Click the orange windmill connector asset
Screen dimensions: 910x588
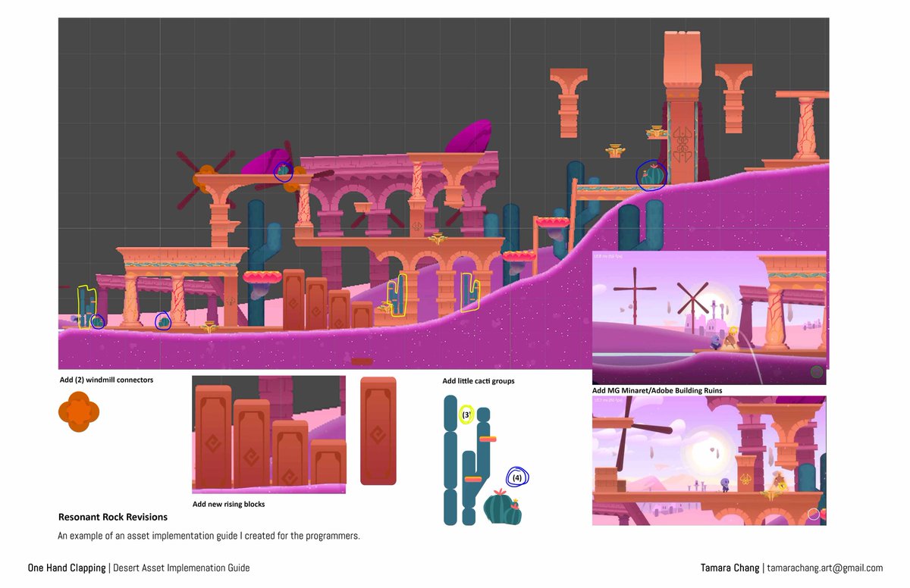point(79,412)
